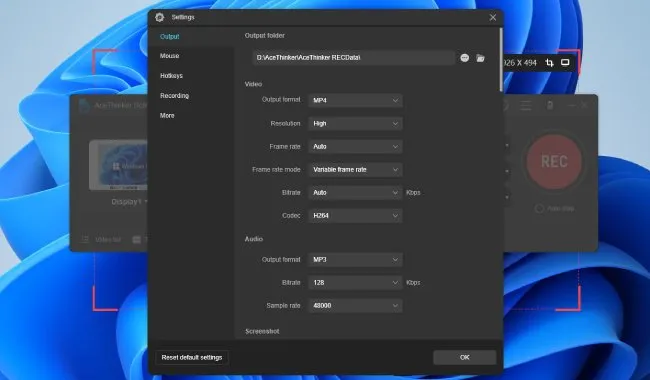Expand the audio Bitrate 128 dropdown

(355, 283)
